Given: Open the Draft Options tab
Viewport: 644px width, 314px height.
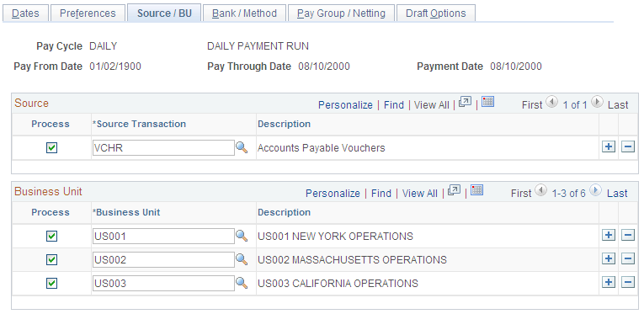Looking at the screenshot, I should click(x=436, y=13).
